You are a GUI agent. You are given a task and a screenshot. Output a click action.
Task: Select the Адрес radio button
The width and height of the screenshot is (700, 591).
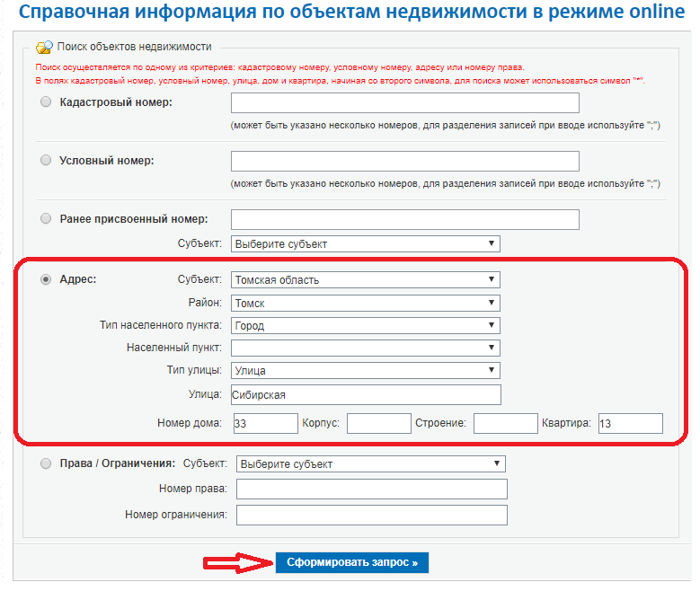46,279
